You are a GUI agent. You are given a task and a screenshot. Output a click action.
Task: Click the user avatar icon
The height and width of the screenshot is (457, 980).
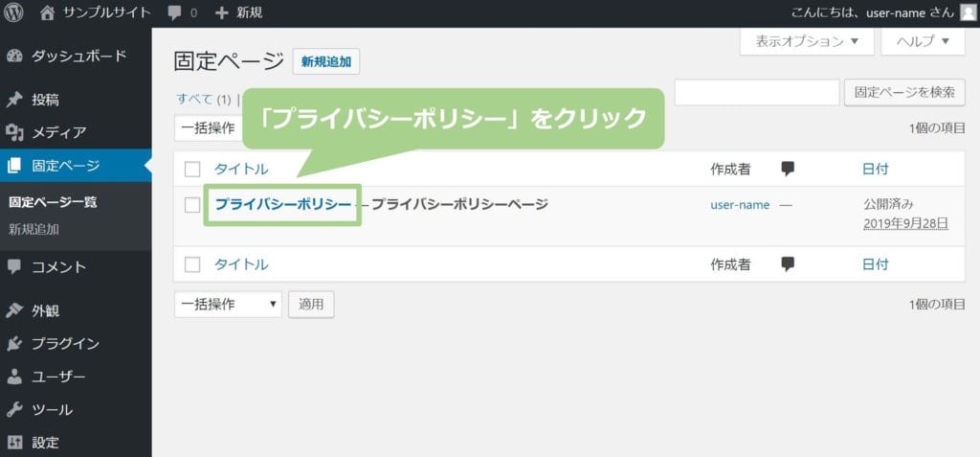click(968, 12)
